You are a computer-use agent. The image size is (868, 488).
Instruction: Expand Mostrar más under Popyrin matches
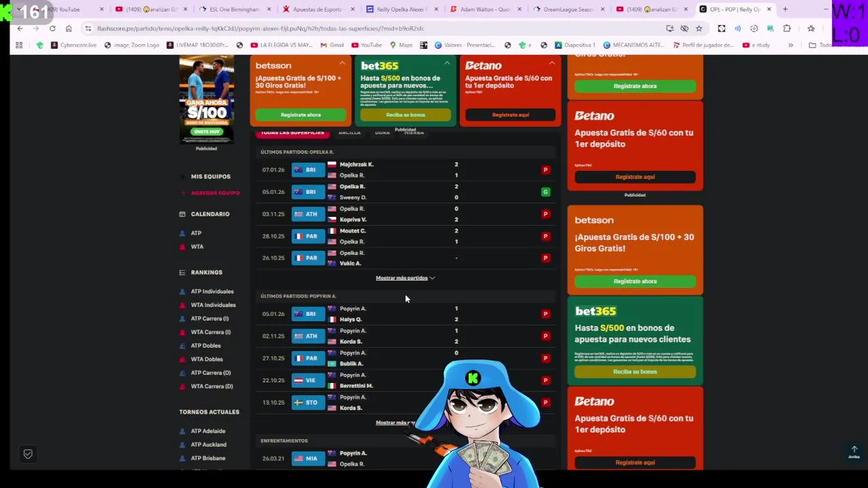click(397, 423)
